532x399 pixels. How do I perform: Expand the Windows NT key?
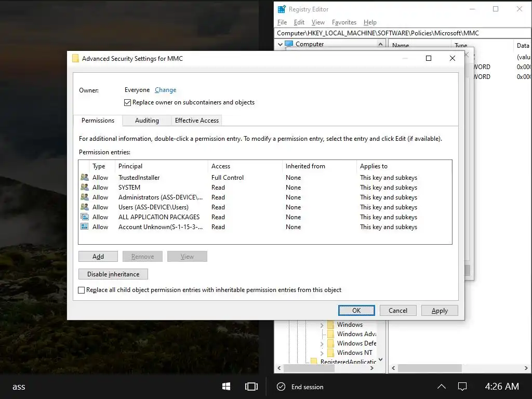(322, 353)
